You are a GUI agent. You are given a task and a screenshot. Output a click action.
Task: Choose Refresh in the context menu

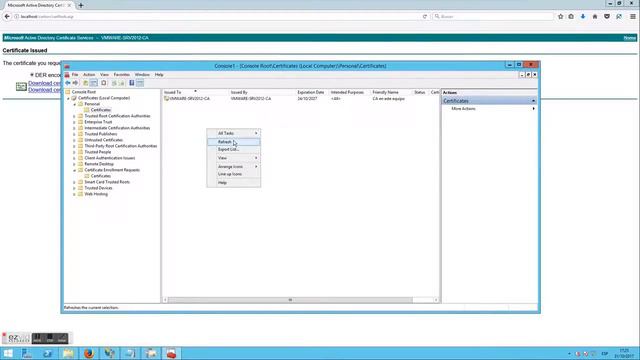click(233, 142)
